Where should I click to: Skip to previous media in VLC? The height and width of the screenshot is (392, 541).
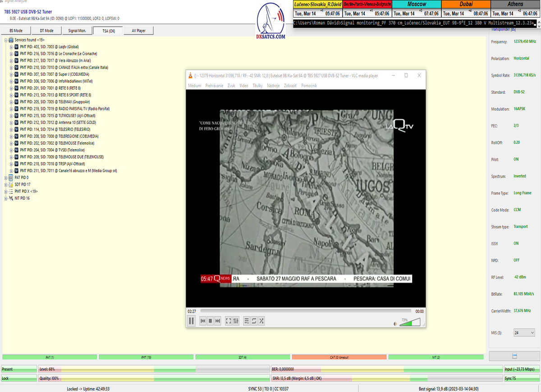[203, 321]
